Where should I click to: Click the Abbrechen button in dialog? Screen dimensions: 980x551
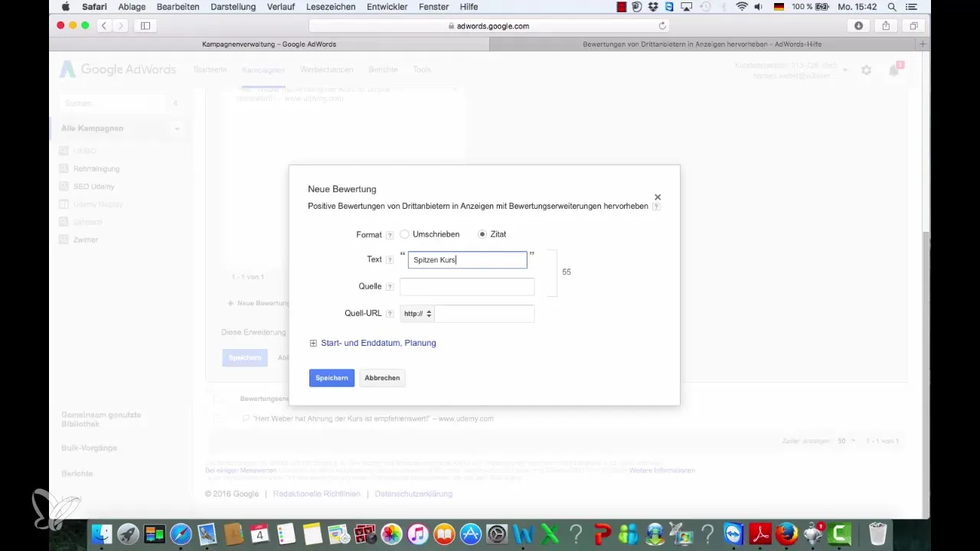tap(382, 378)
